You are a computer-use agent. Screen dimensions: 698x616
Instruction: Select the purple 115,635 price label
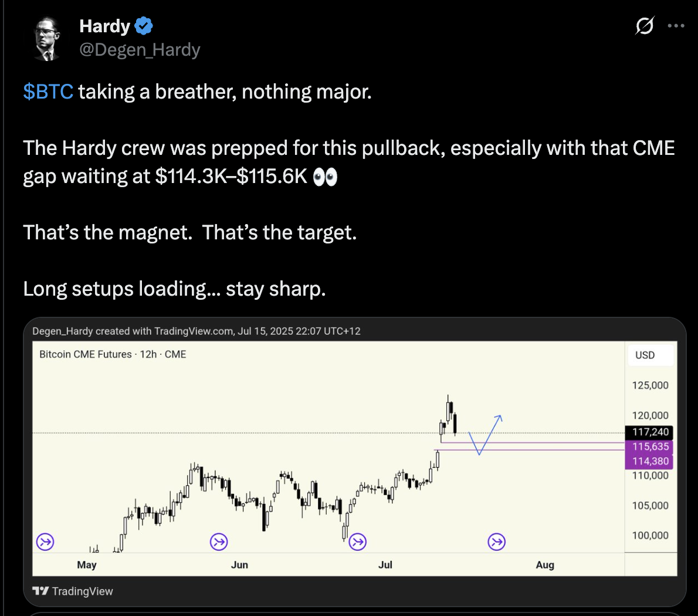(650, 446)
